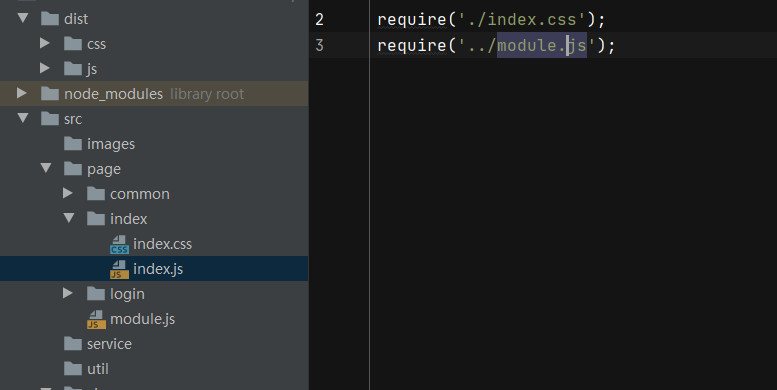
Task: Click the service folder icon
Action: [x=73, y=343]
